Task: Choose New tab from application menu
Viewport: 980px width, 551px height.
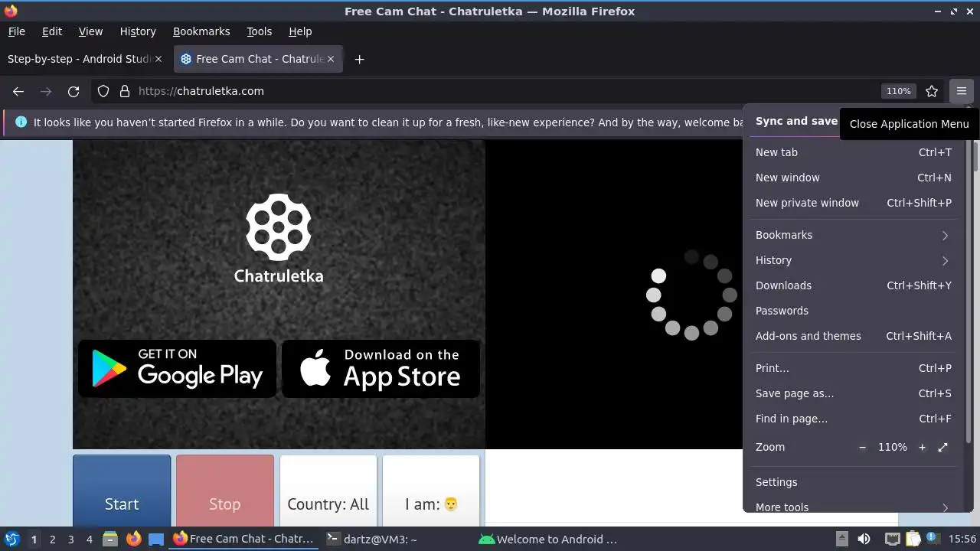Action: (853, 152)
